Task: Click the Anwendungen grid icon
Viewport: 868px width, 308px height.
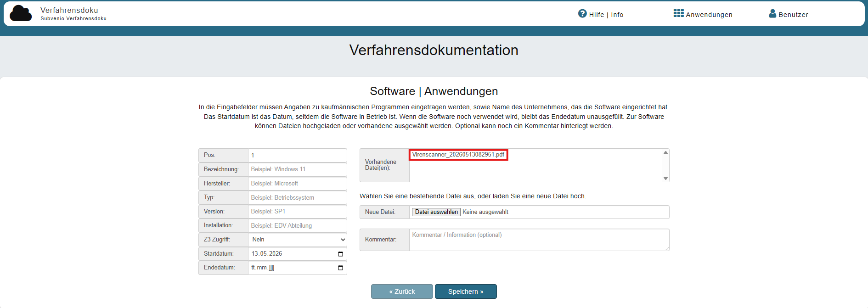Action: point(678,13)
